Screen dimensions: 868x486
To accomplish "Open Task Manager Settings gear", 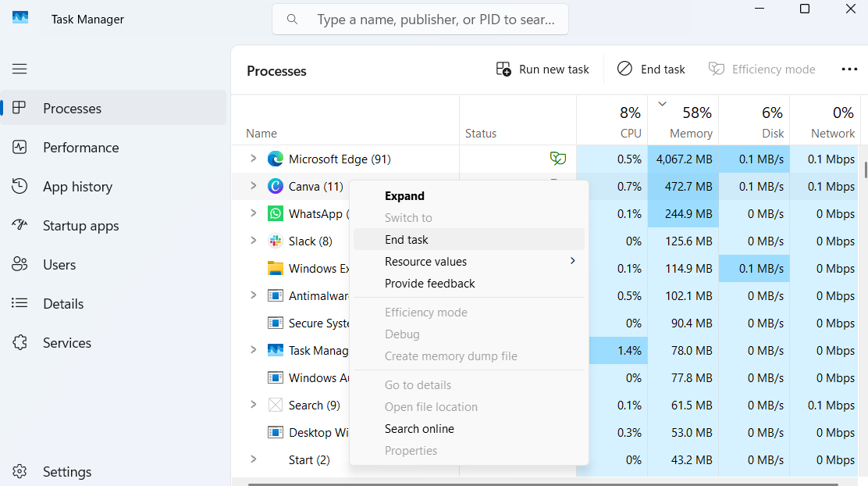I will click(20, 472).
